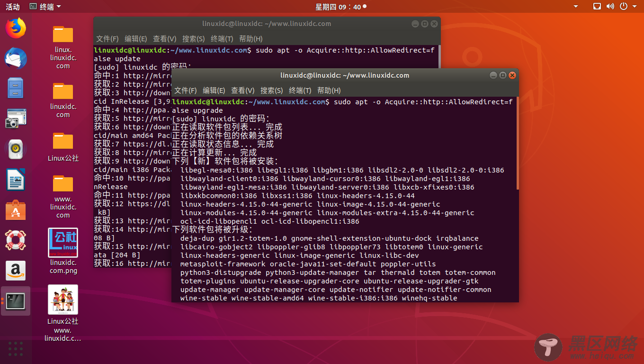This screenshot has width=644, height=364.
Task: Open 搜索(S) menu in back terminal
Action: [x=193, y=38]
